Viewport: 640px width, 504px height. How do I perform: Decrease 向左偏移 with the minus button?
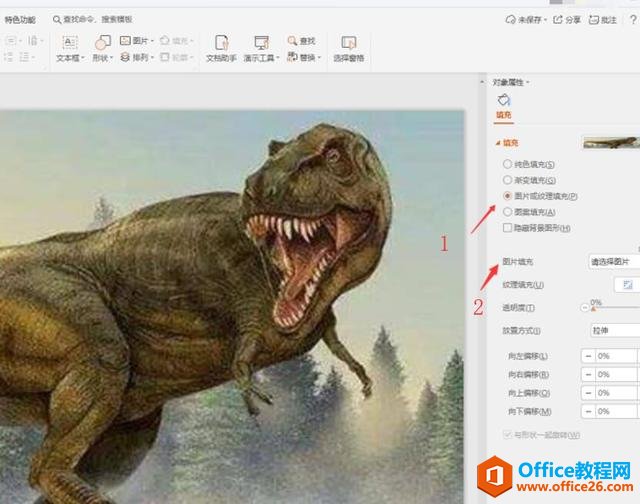pyautogui.click(x=588, y=356)
